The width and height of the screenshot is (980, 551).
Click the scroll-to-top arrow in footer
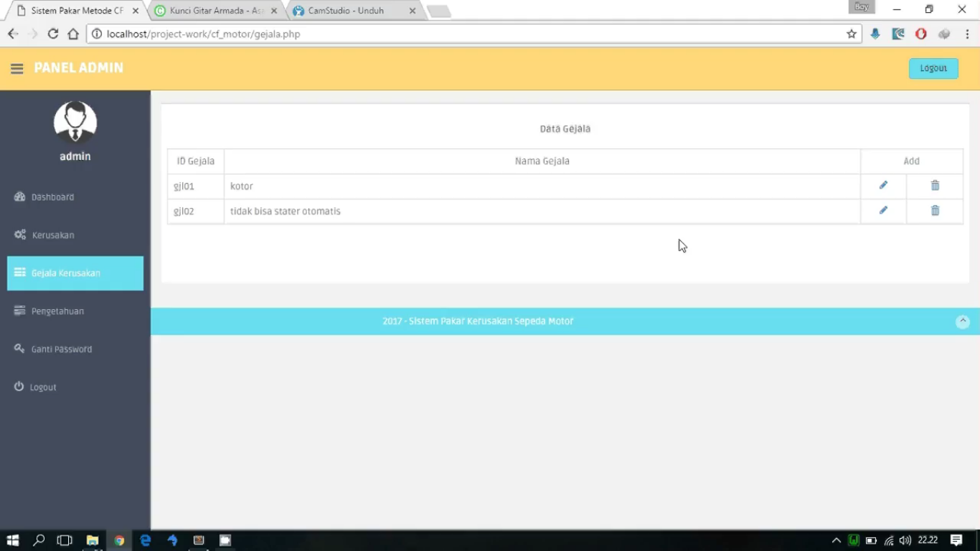coord(962,322)
